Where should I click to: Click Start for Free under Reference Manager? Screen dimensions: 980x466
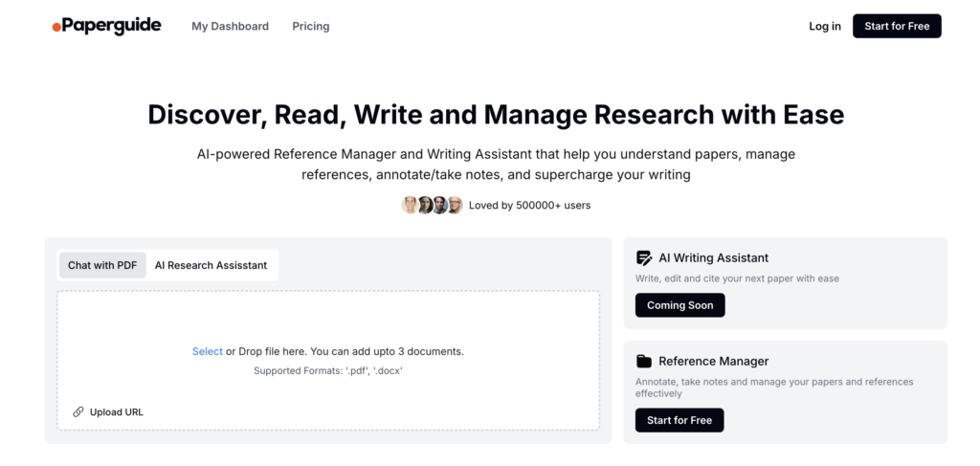click(679, 420)
